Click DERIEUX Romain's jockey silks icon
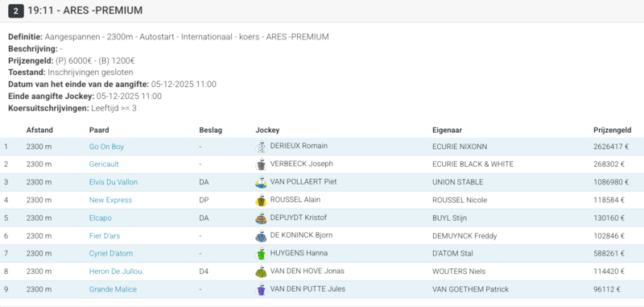The width and height of the screenshot is (644, 307). coord(261,147)
